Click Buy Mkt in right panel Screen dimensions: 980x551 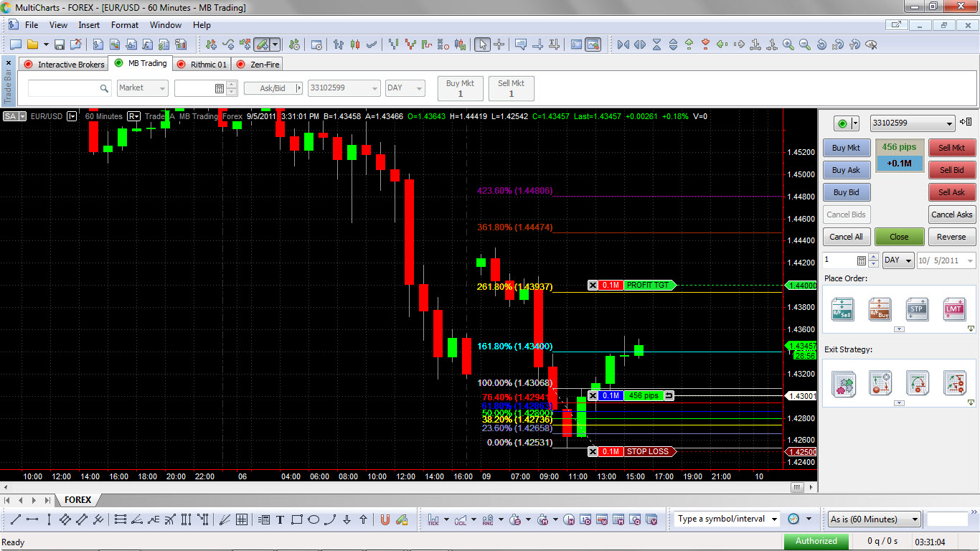(847, 148)
